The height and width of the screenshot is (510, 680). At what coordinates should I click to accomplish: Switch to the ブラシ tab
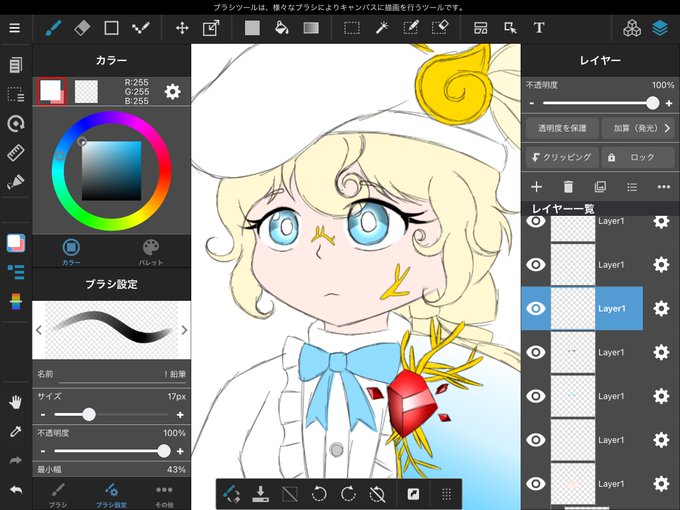(58, 496)
